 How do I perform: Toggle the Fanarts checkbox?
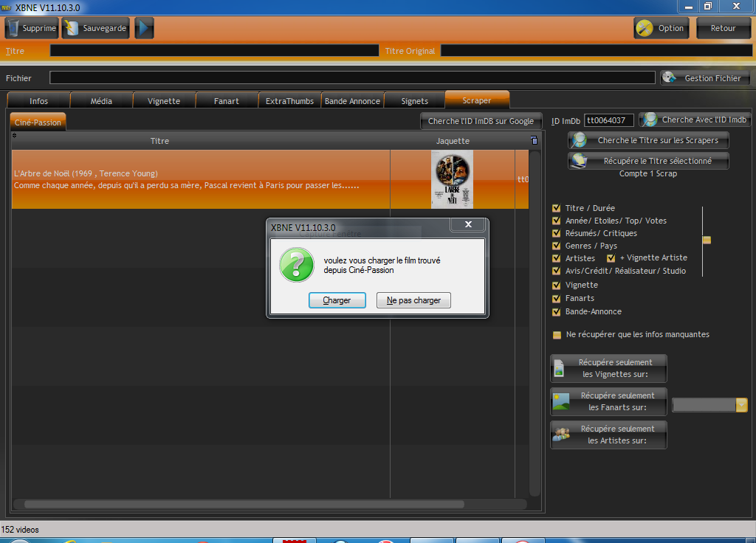coord(557,299)
